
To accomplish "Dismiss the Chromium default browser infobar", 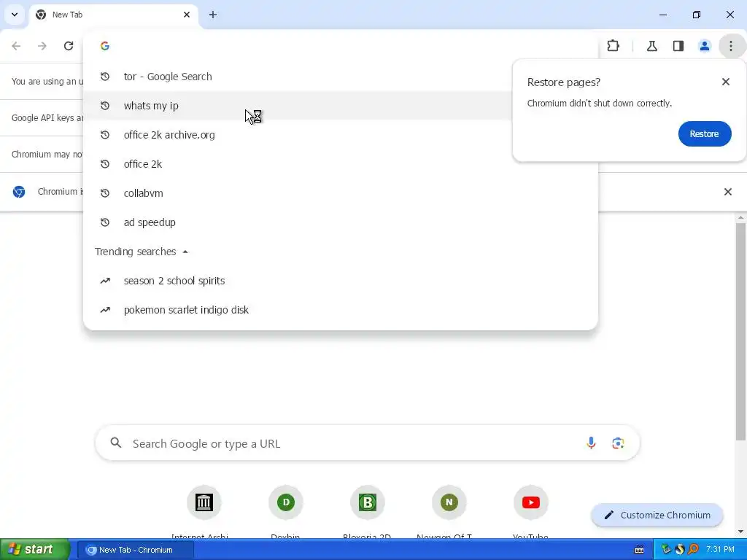I will tap(727, 192).
